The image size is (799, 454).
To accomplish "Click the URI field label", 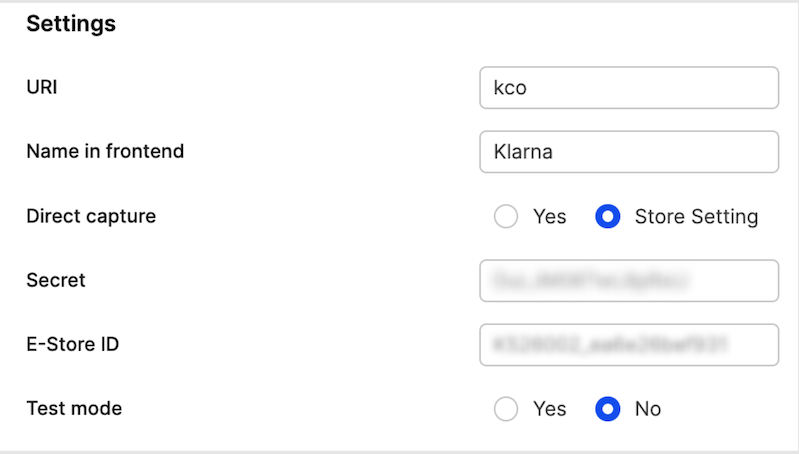I will [42, 88].
